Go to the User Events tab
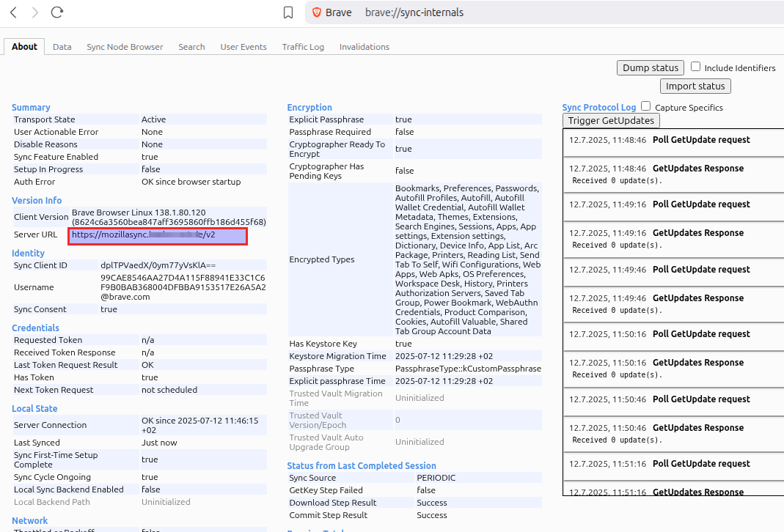 pyautogui.click(x=243, y=47)
